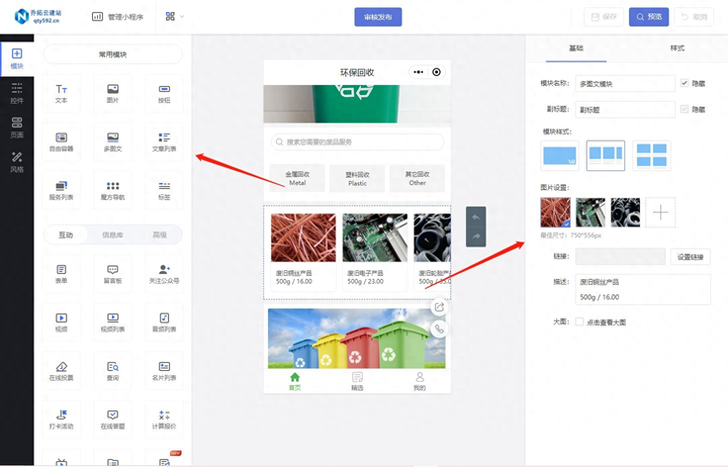Click the 其它回收 Other category button
728x467 pixels.
point(417,178)
